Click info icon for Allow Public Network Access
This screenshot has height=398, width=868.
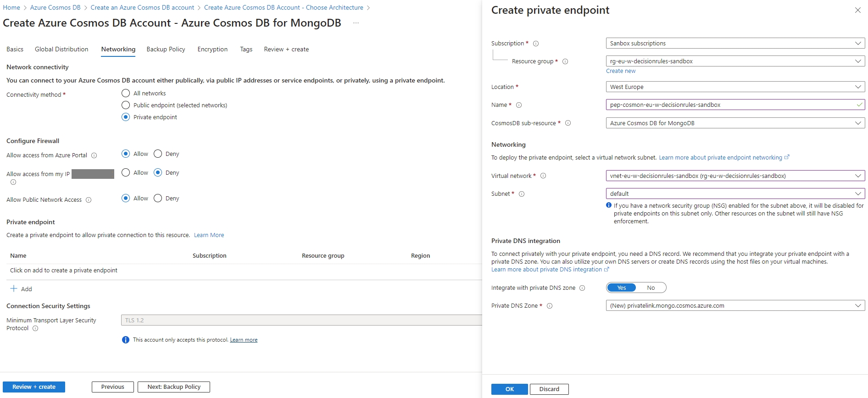coord(89,200)
